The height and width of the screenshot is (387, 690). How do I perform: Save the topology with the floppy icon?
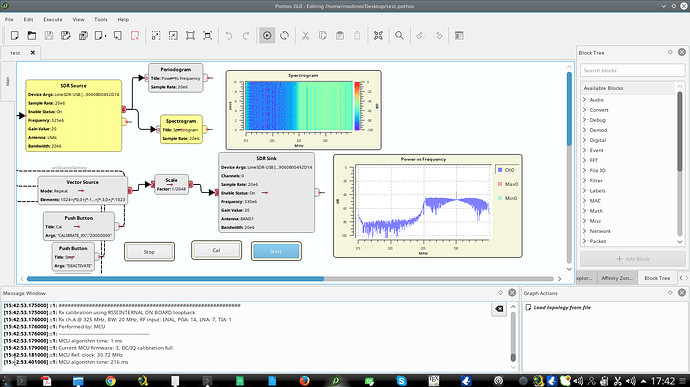pyautogui.click(x=49, y=36)
